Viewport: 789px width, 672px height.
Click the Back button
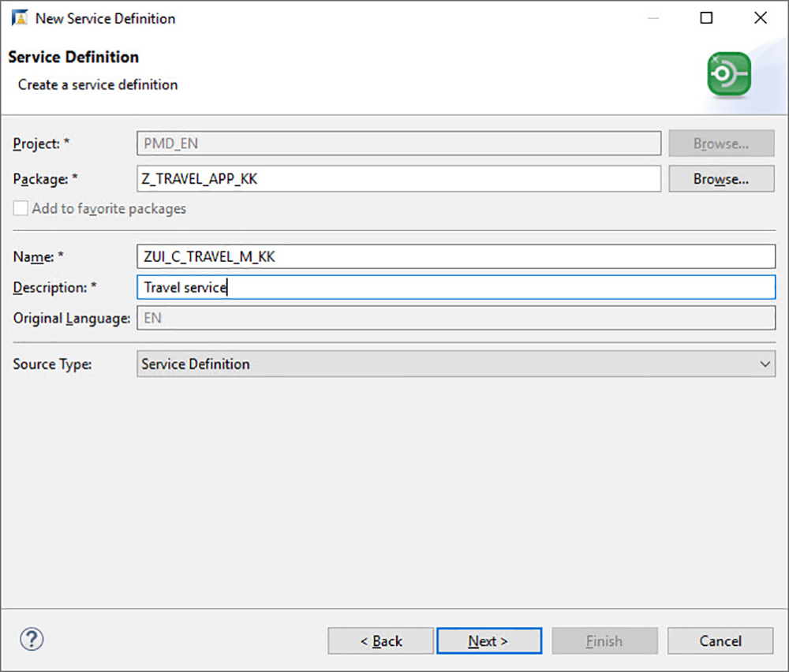coord(380,640)
